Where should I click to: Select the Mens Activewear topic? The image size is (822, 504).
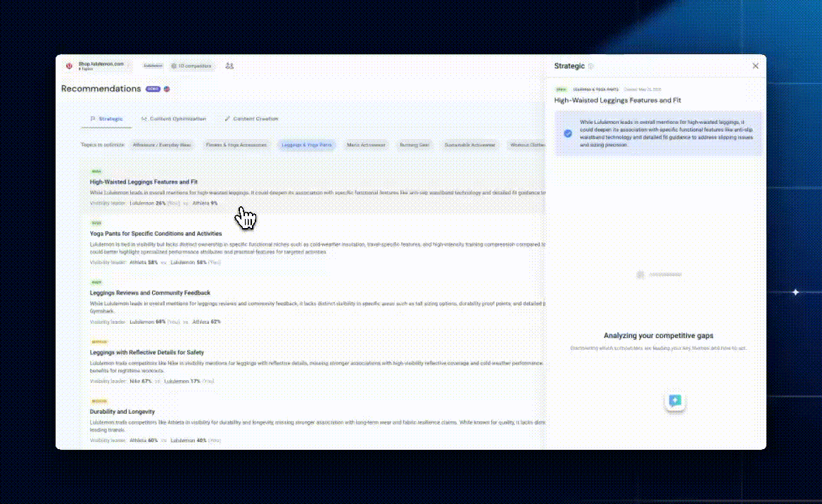point(366,145)
